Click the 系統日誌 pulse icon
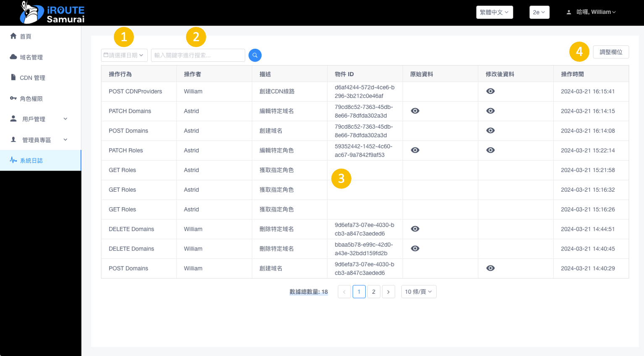Screen dimensions: 644x356 click(13, 160)
